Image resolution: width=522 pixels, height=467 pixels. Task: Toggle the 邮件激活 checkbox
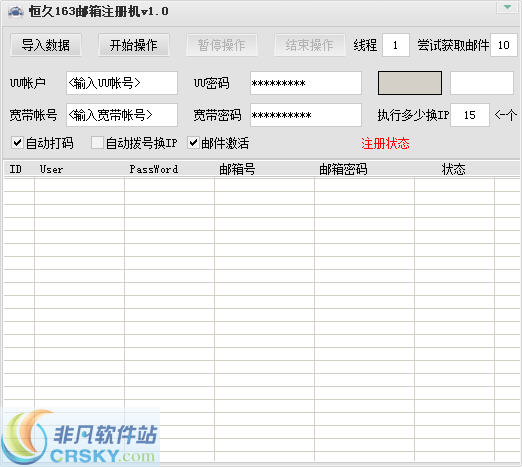193,143
